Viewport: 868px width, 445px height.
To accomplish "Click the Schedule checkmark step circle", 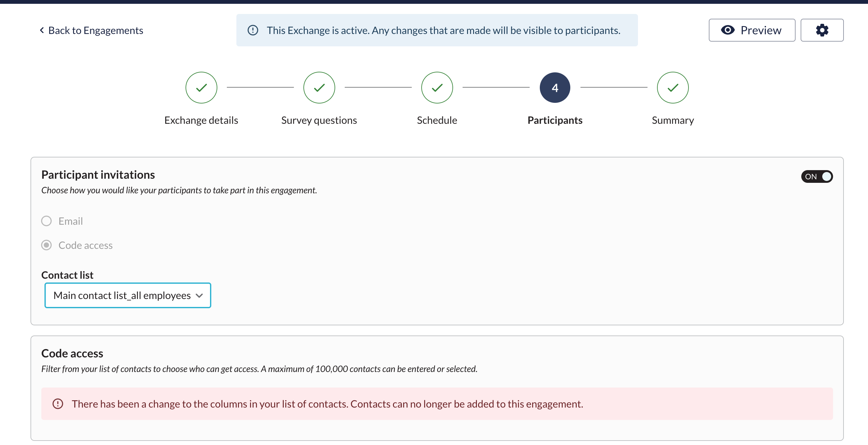I will 437,88.
